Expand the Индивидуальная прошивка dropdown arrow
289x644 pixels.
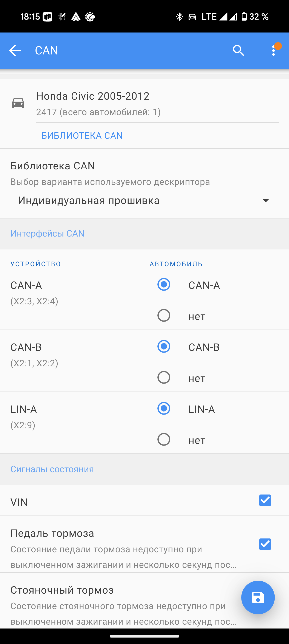click(266, 201)
